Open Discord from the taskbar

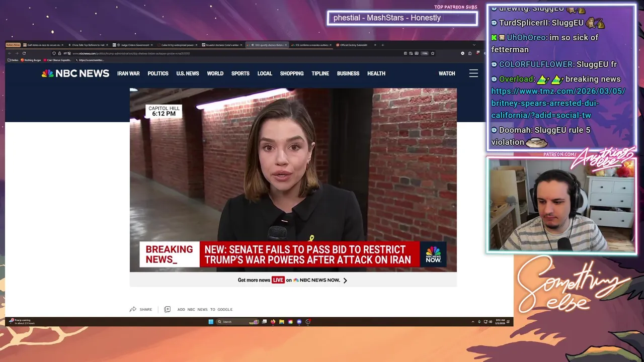coord(299,322)
